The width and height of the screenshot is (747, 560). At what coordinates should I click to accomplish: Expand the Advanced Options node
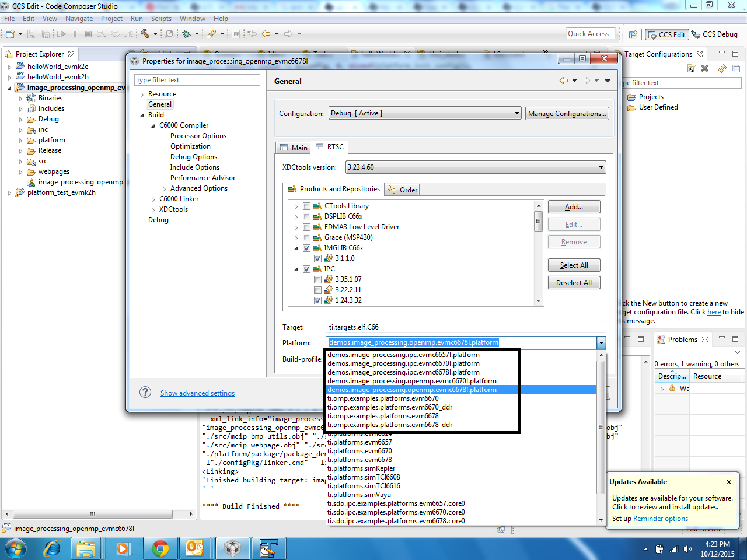point(164,189)
